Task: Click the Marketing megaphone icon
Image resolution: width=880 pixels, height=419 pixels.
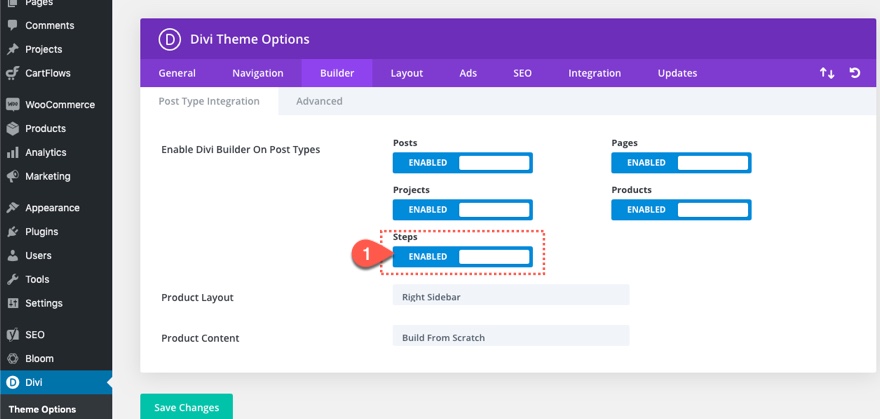Action: point(12,177)
